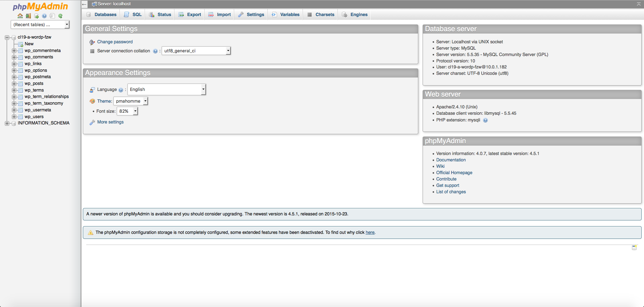Collapse navigation panel with left arrow icon
644x307 pixels.
[85, 4]
